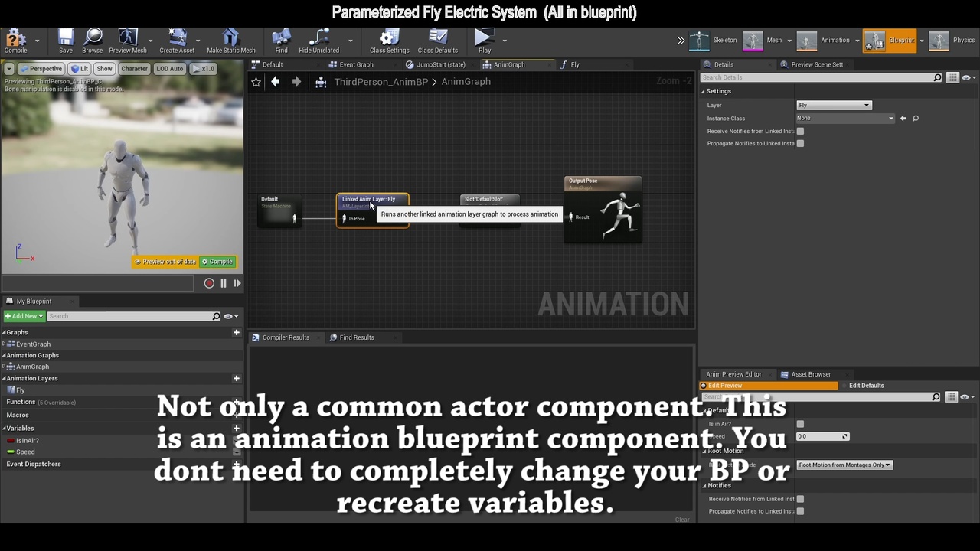Open the Root Motion from Montages Only dropdown
This screenshot has width=980, height=551.
(844, 465)
